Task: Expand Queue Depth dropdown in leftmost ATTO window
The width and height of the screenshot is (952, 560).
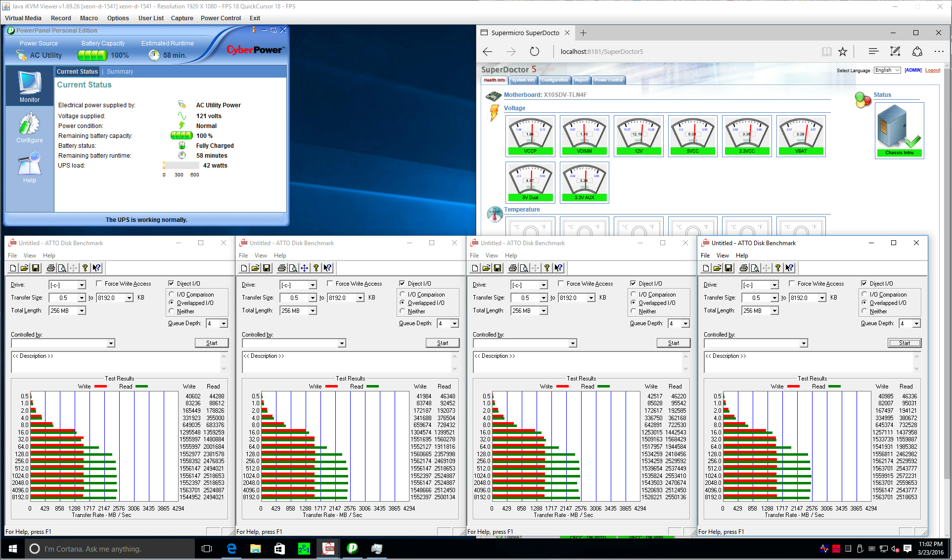Action: click(x=224, y=324)
